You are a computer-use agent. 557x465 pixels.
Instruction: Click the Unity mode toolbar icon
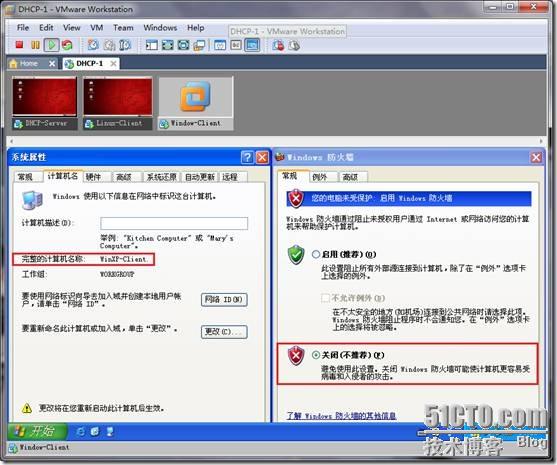pos(183,45)
